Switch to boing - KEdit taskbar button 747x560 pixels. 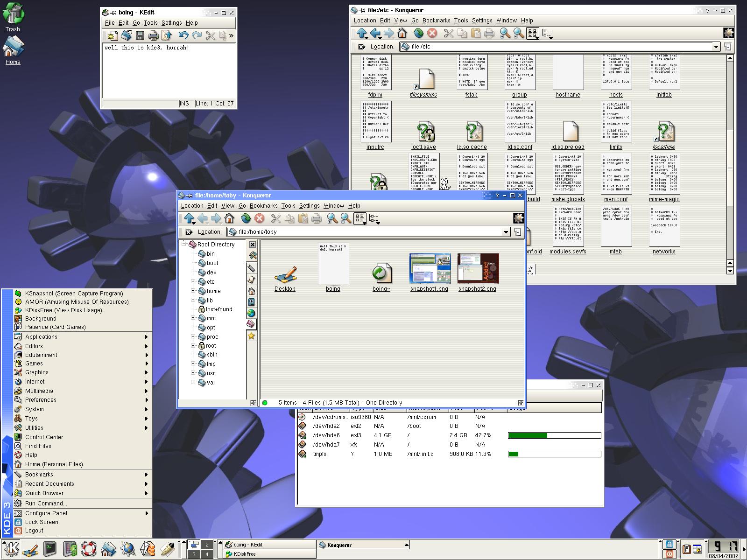click(269, 545)
